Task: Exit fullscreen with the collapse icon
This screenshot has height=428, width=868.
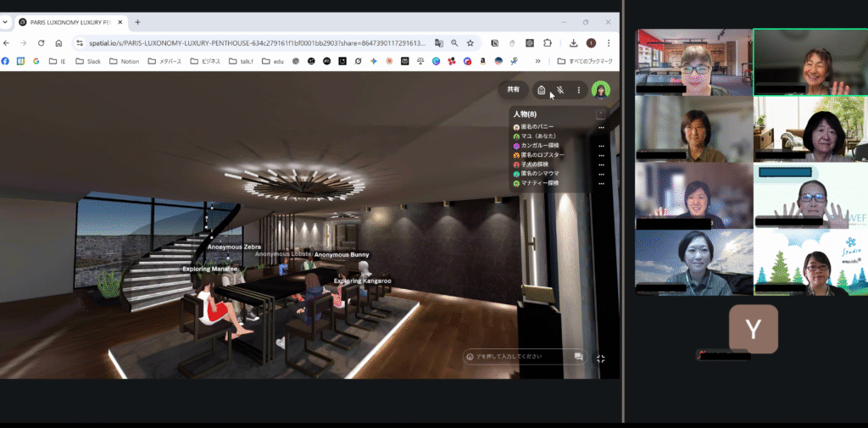Action: [601, 359]
